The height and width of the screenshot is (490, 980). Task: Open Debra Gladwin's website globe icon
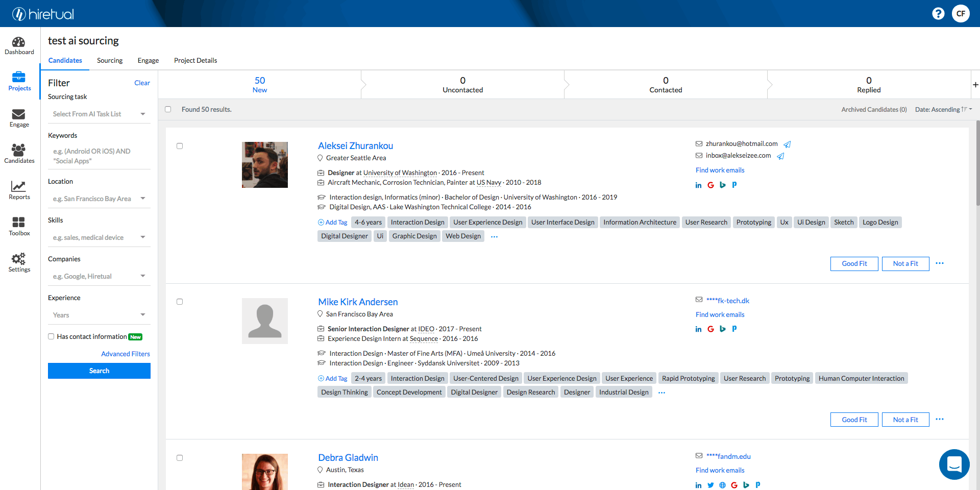[722, 485]
